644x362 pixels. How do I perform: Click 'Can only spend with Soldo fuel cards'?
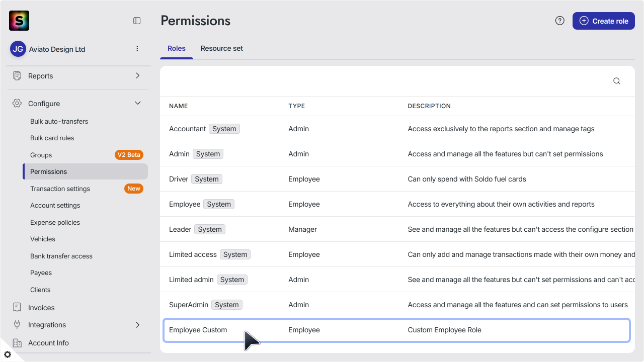pyautogui.click(x=467, y=179)
